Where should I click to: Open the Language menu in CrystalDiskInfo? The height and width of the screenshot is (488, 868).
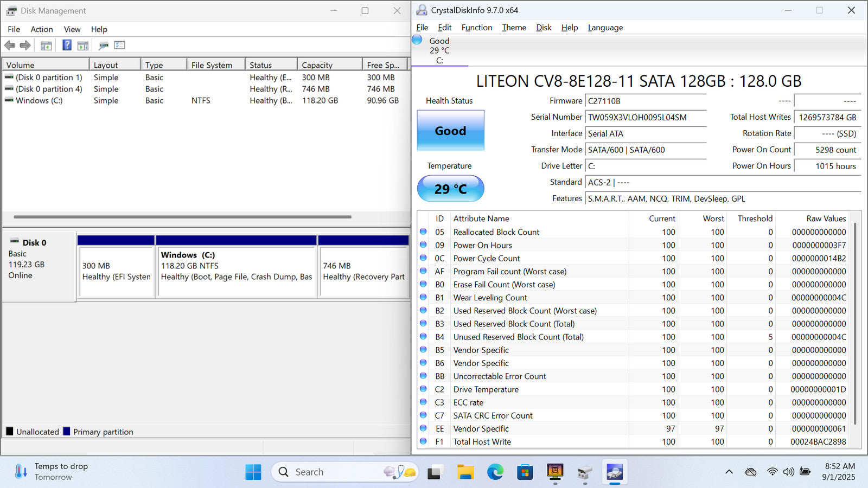[x=605, y=28]
